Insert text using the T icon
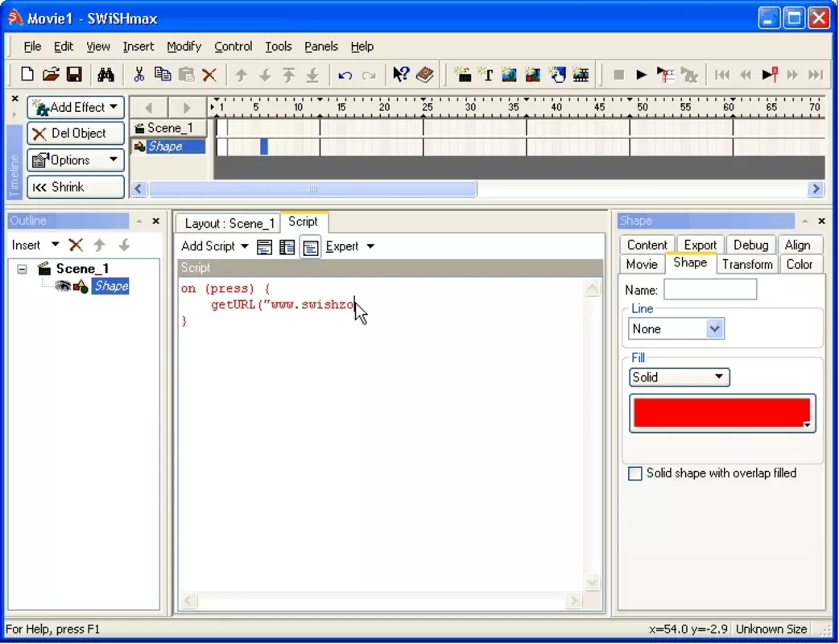Viewport: 839px width, 644px height. pos(486,74)
